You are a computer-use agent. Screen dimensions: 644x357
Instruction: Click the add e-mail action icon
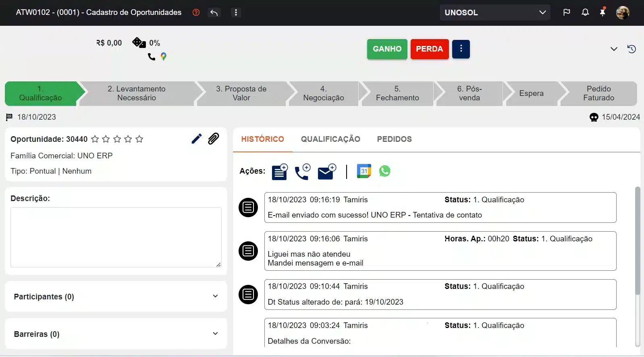point(326,172)
